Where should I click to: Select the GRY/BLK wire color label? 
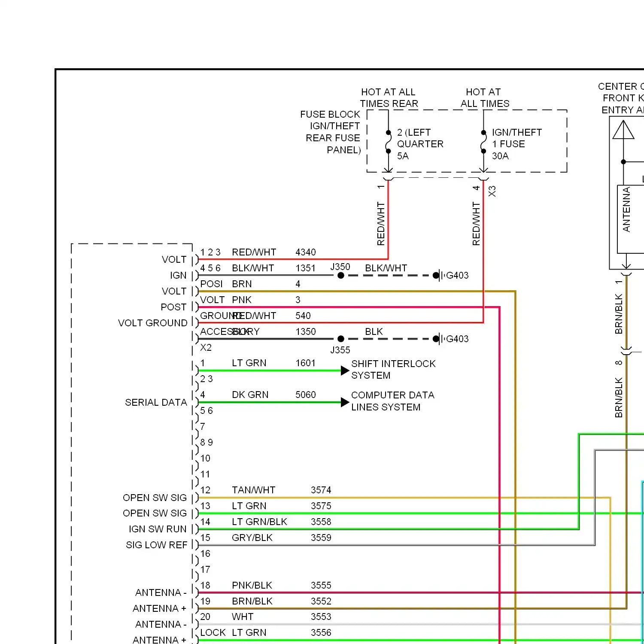252,538
